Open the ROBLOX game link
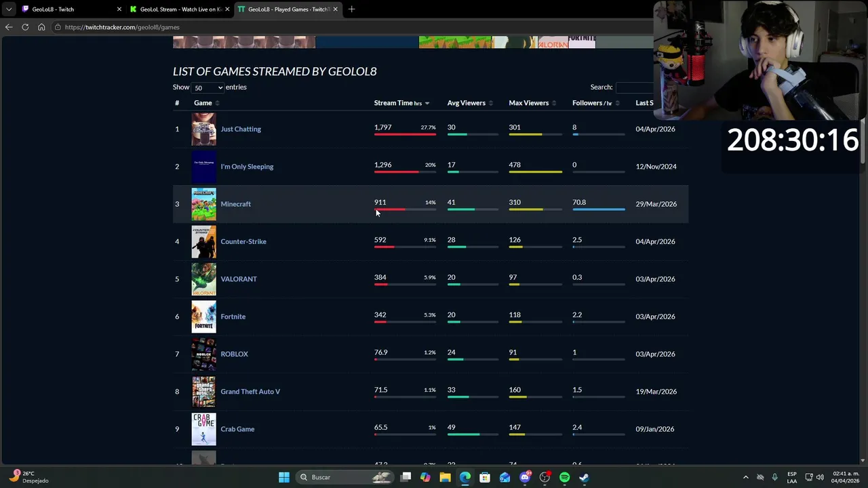 coord(234,354)
